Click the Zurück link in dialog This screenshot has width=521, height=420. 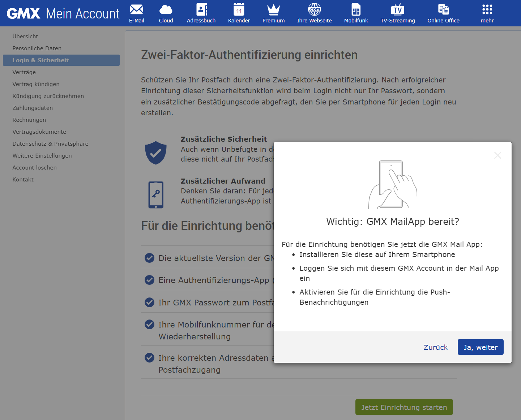pos(436,347)
